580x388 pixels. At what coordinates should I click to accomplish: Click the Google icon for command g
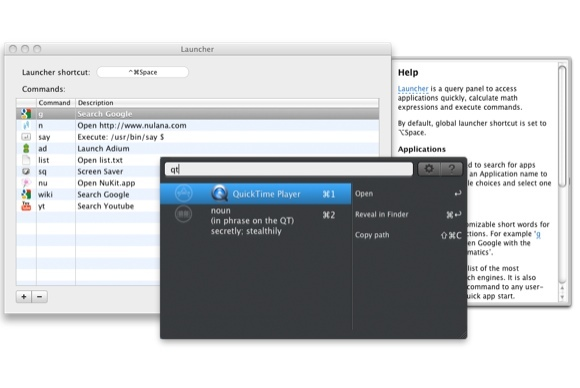(26, 114)
